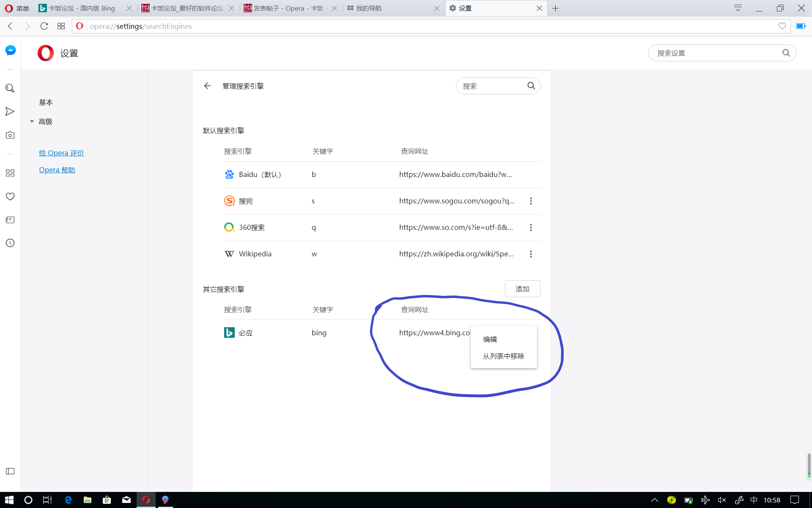The image size is (812, 508).
Task: Open more options for Sogou engine
Action: [x=531, y=201]
